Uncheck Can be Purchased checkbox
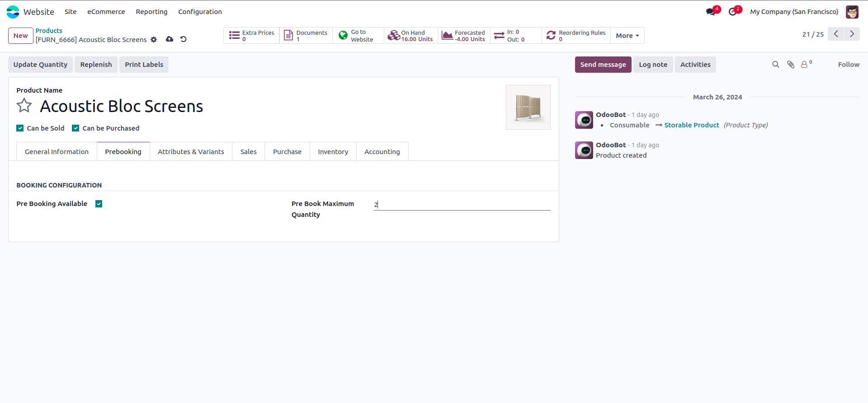The width and height of the screenshot is (868, 403). pyautogui.click(x=75, y=128)
